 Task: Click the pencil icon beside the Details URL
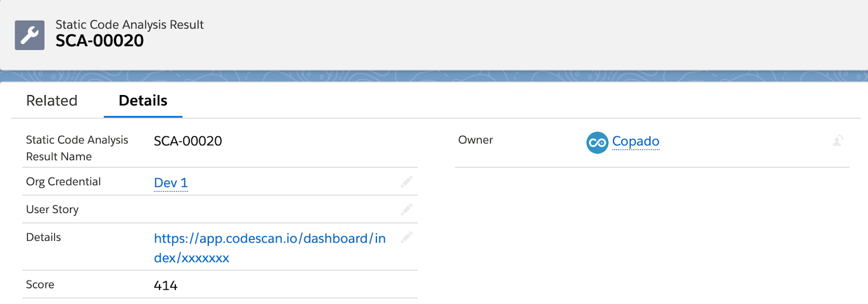click(406, 237)
